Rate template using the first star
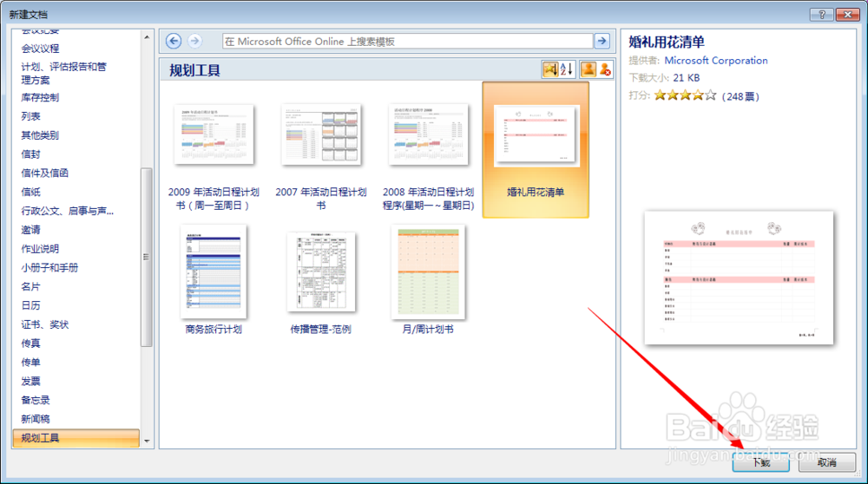 (660, 95)
